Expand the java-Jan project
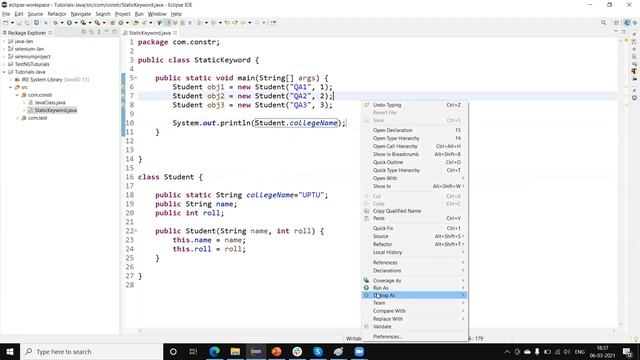640x360 pixels. tap(4, 41)
